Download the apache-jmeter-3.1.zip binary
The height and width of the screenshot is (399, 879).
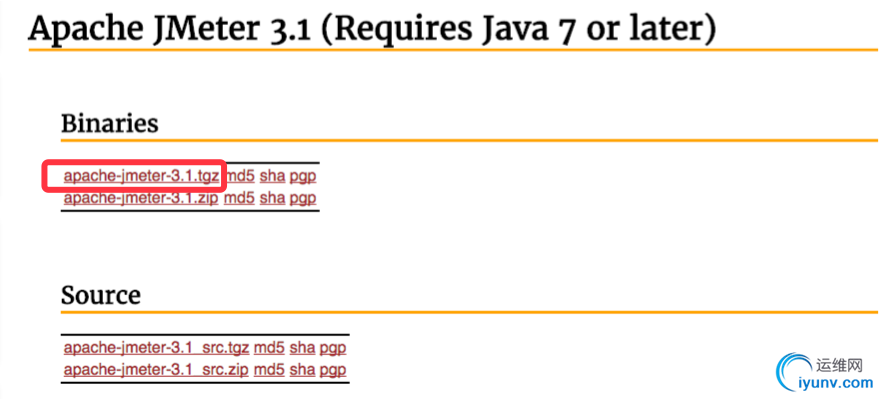coord(141,197)
